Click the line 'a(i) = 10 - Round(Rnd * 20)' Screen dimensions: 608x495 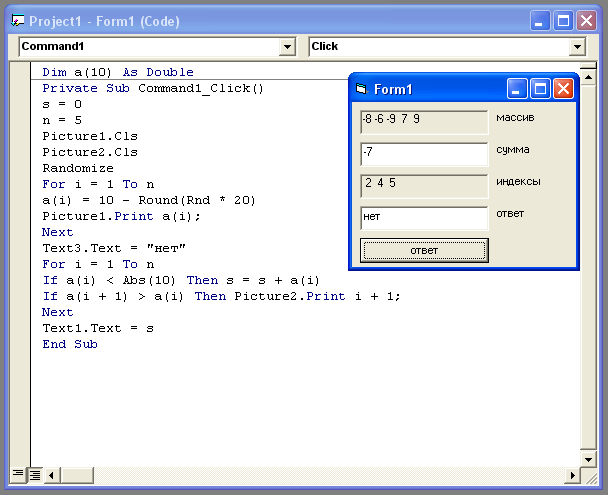(x=149, y=200)
